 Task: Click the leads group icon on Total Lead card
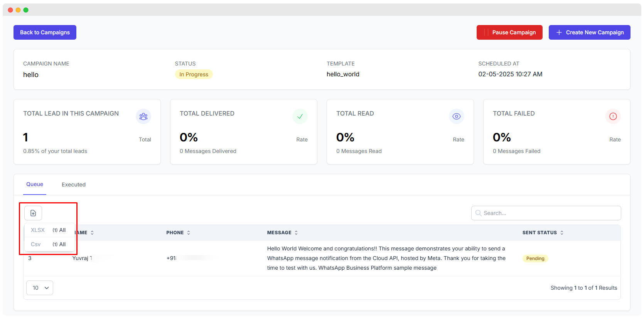(143, 116)
